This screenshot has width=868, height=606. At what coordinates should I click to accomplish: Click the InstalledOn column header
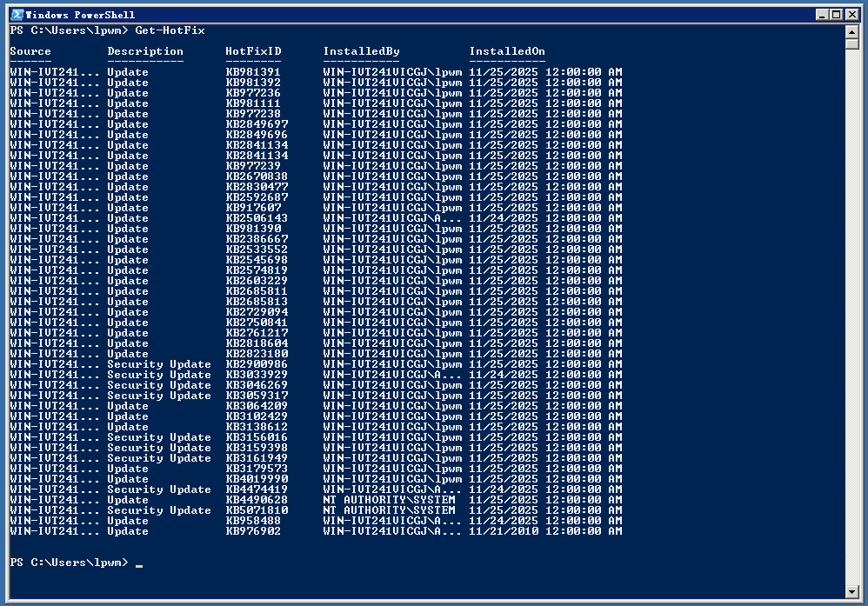[507, 51]
